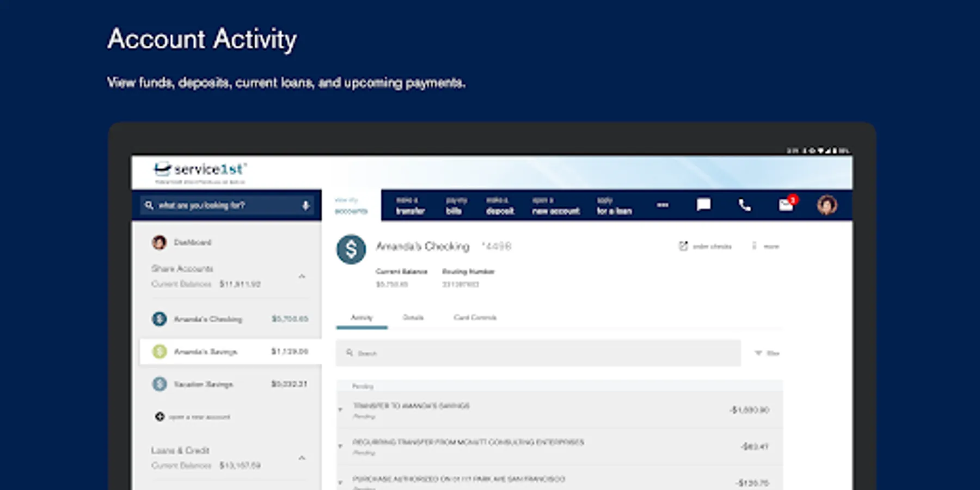Click the dollar icon beside Vacation Savings

coord(159,384)
